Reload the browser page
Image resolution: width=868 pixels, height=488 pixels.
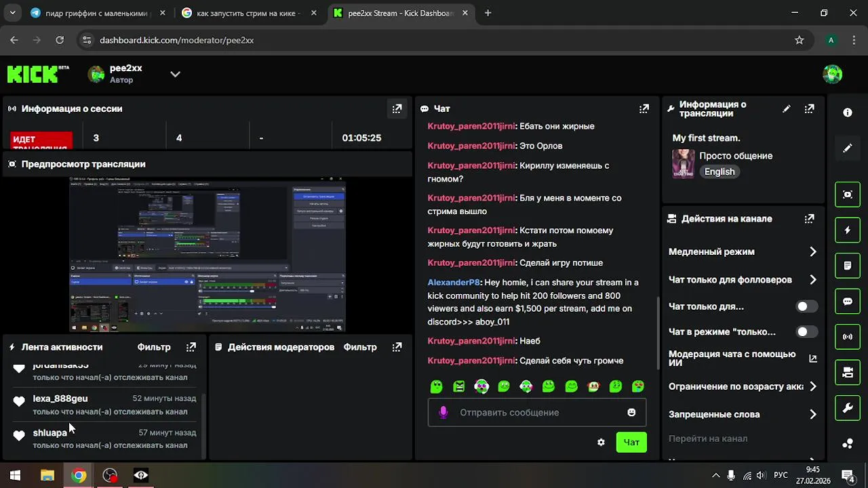pos(60,40)
